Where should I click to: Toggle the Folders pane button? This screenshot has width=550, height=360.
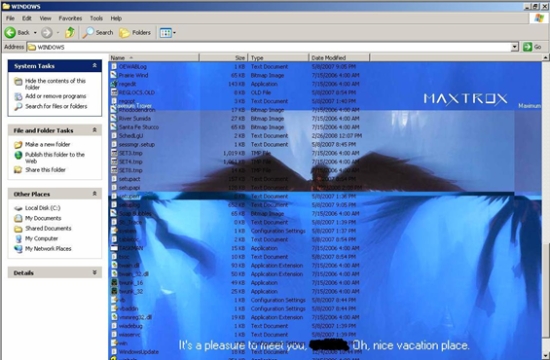click(135, 33)
